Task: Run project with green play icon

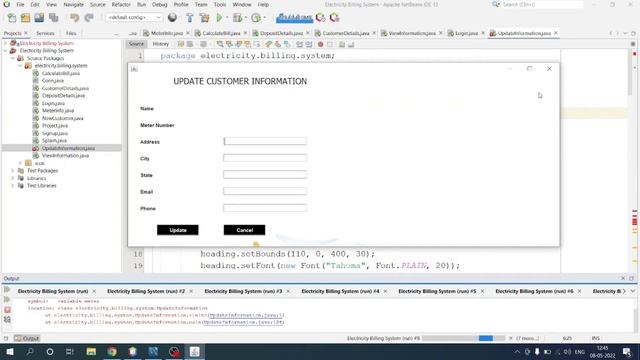Action: coord(219,18)
